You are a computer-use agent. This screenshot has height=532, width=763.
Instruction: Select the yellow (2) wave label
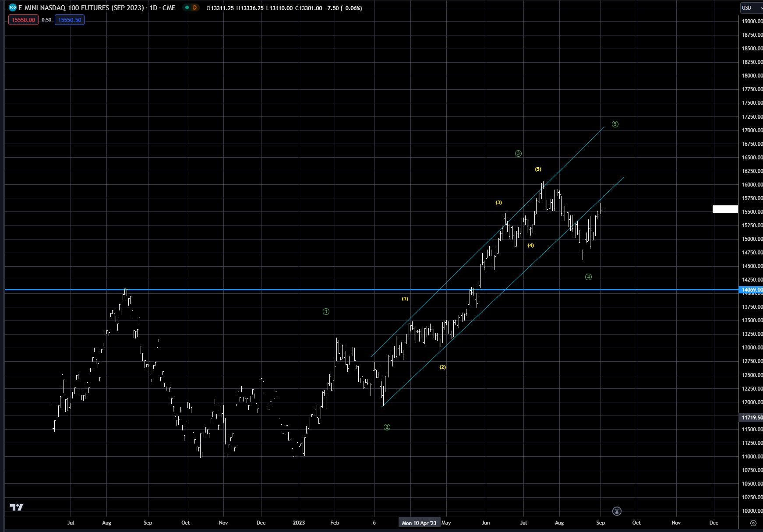point(443,367)
